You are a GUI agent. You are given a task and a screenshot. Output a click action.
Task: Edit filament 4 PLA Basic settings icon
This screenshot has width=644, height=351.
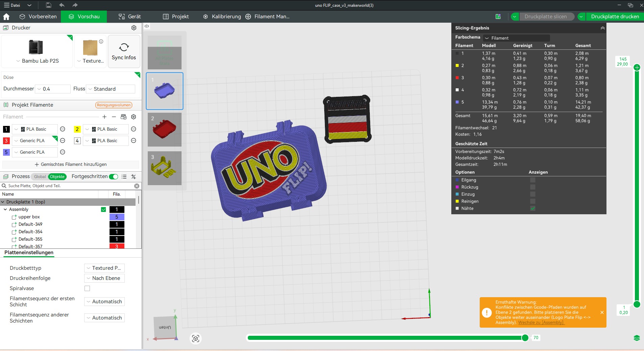134,140
